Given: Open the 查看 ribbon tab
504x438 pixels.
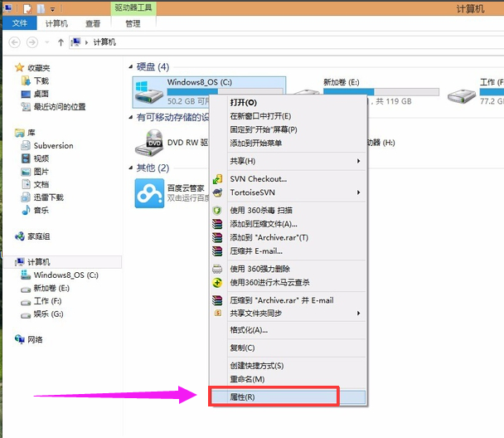Looking at the screenshot, I should [x=93, y=24].
